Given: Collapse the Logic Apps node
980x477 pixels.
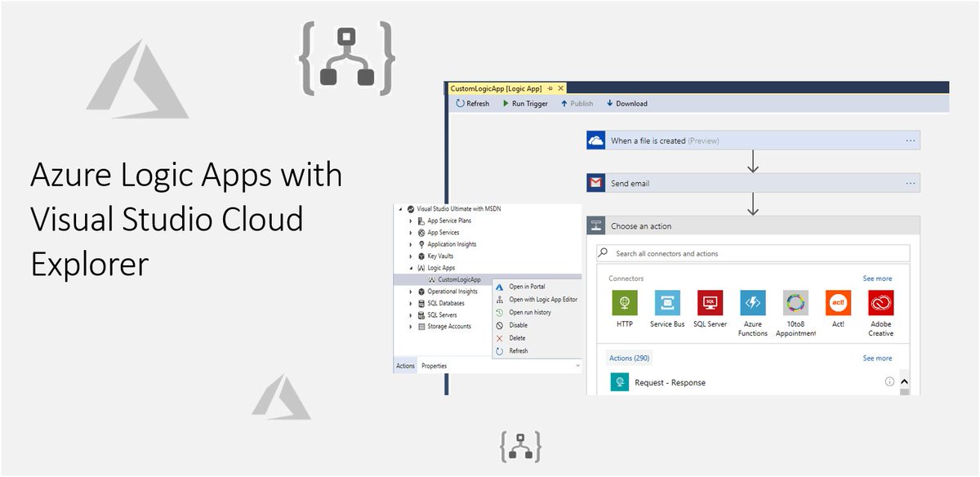Looking at the screenshot, I should click(411, 268).
